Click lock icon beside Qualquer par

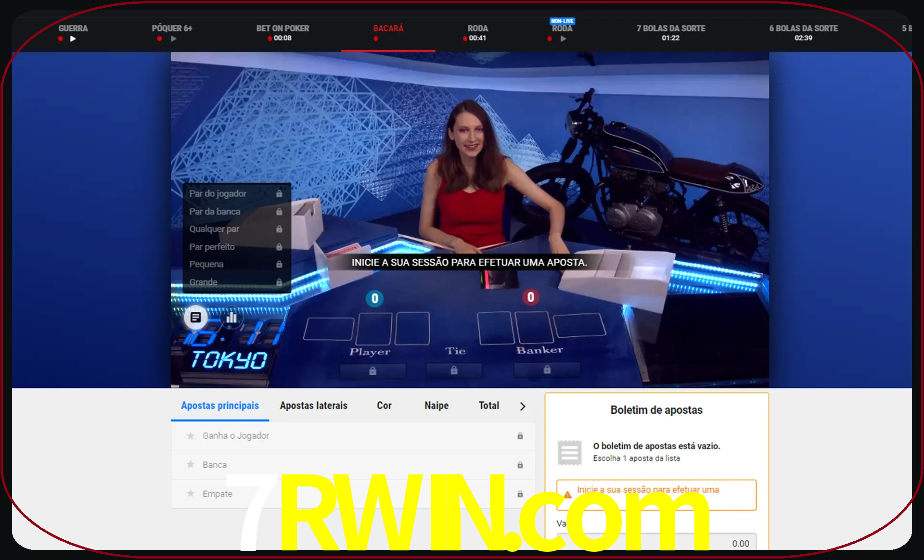279,229
